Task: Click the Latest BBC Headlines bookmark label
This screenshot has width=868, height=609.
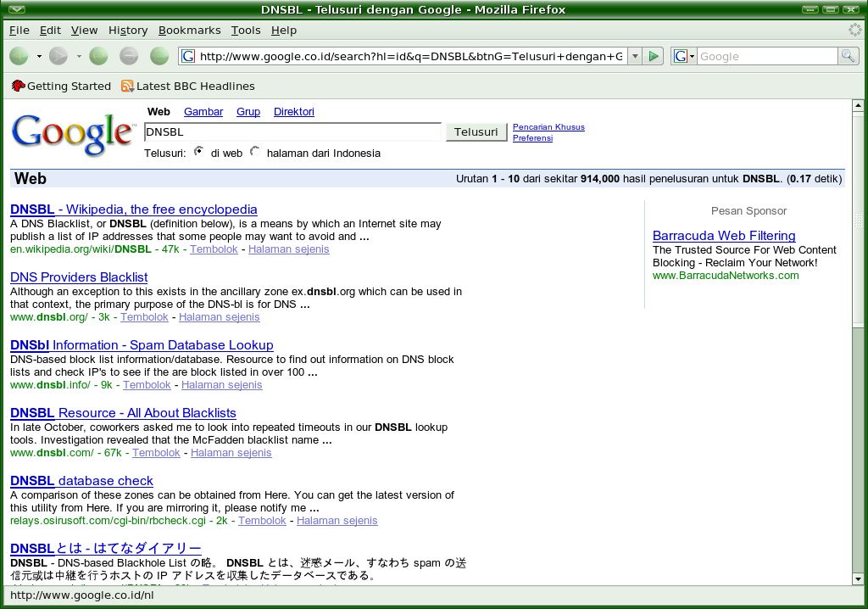Action: [x=196, y=86]
